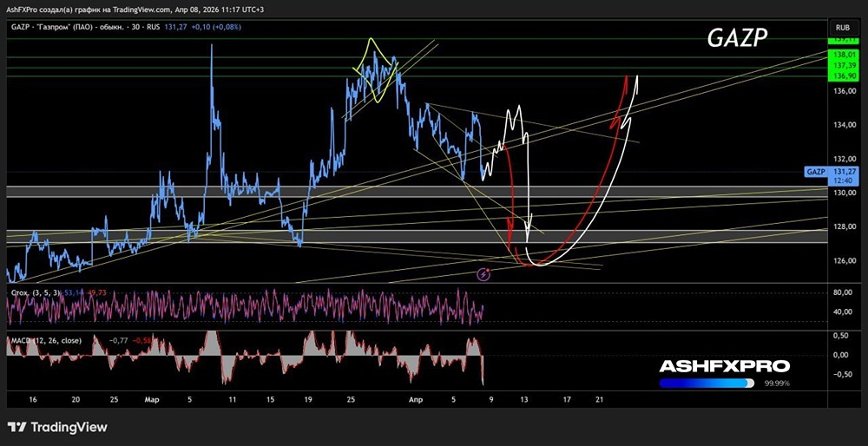Click the red MACD value −0,58

pos(142,341)
